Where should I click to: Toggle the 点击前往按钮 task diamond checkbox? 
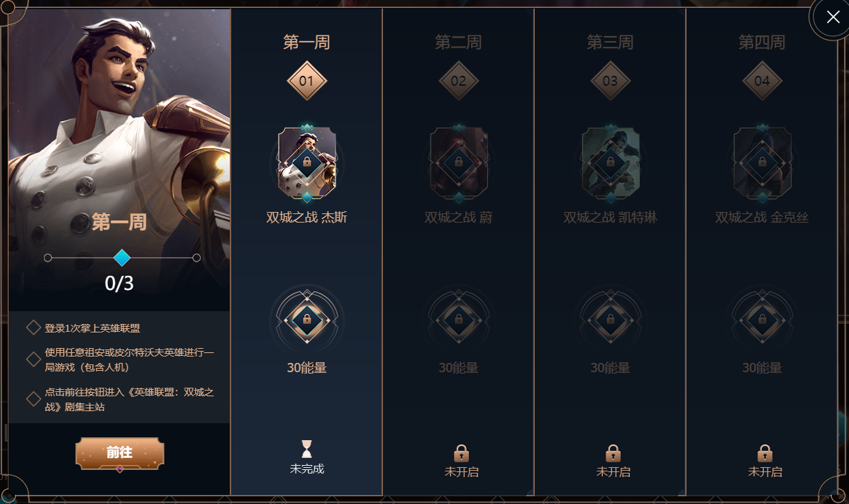click(33, 399)
